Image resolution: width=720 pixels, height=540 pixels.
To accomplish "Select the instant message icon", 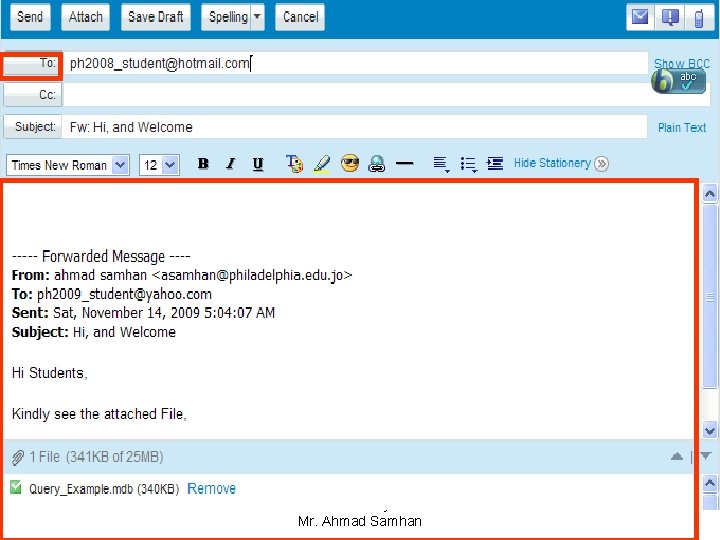I will click(x=670, y=17).
